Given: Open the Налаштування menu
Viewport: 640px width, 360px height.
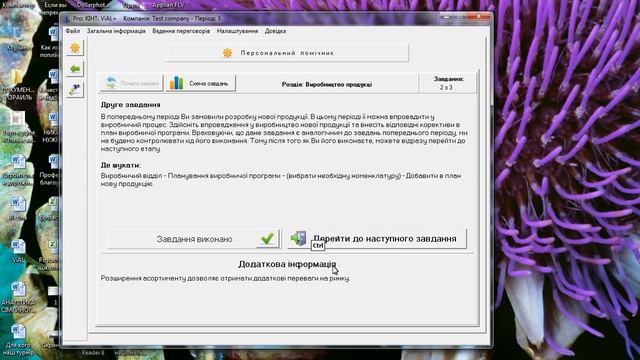Looking at the screenshot, I should (237, 31).
